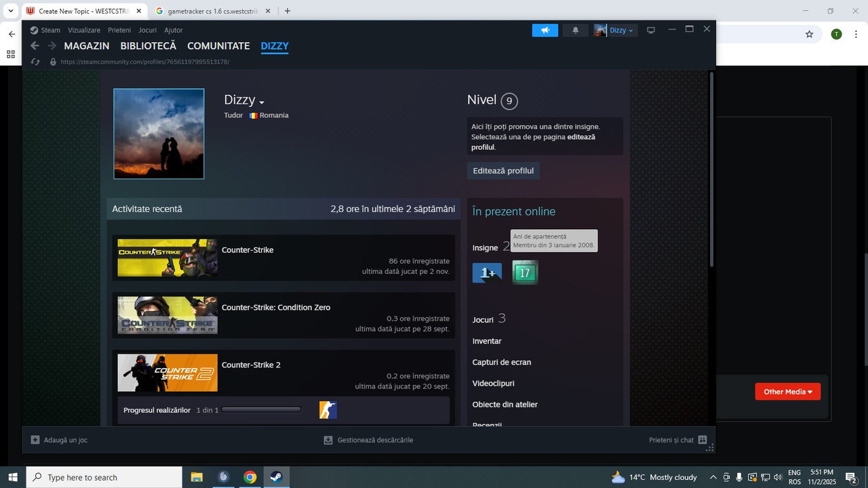Switch to Big Picture mode monitor icon
868x488 pixels.
point(651,30)
